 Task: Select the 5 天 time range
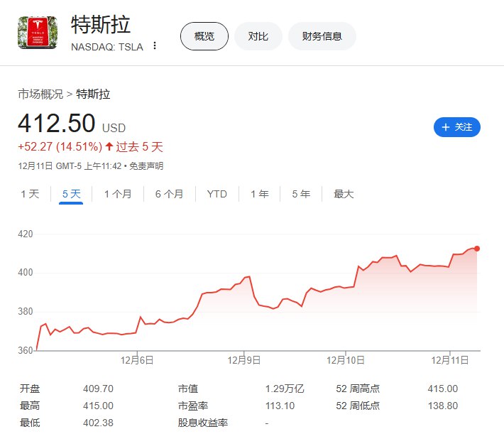tap(71, 194)
